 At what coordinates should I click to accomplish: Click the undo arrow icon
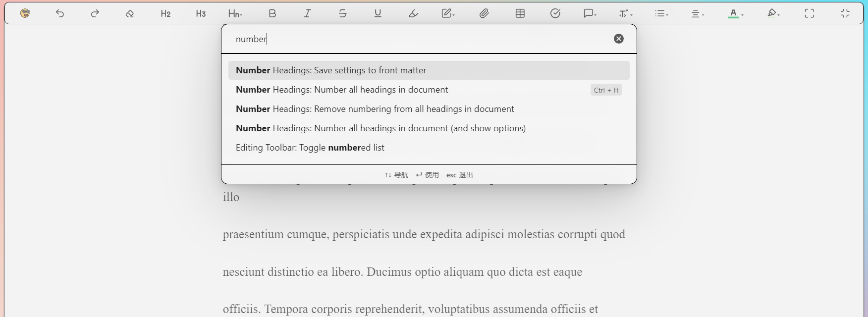[60, 13]
